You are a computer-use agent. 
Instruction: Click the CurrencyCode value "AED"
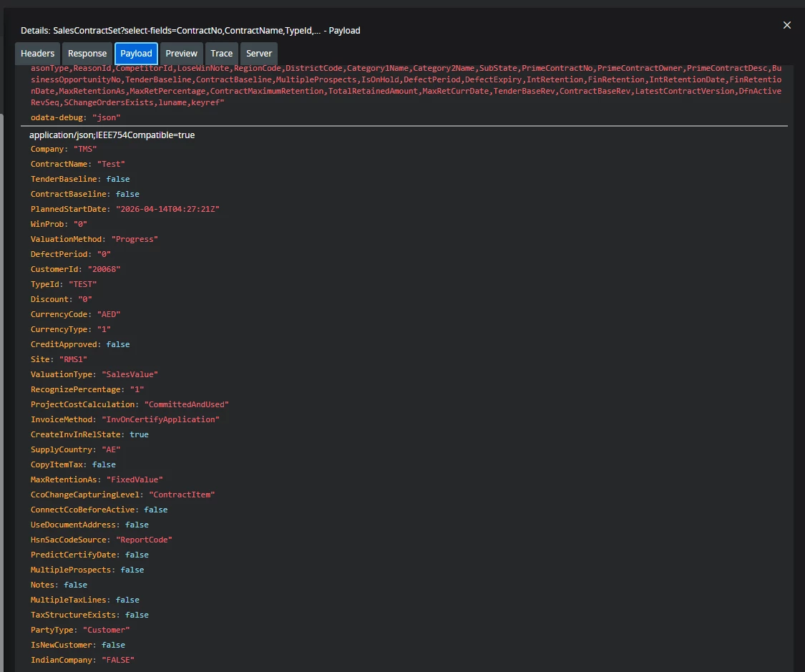[x=108, y=314]
